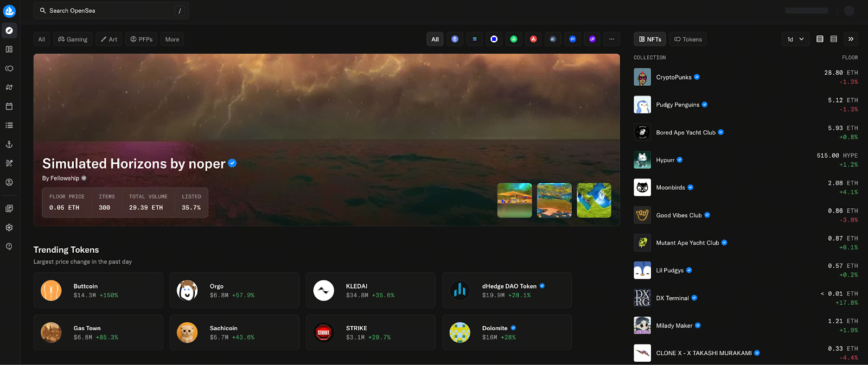868x365 pixels.
Task: View the green waterfall artwork thumbnail
Action: tap(594, 200)
